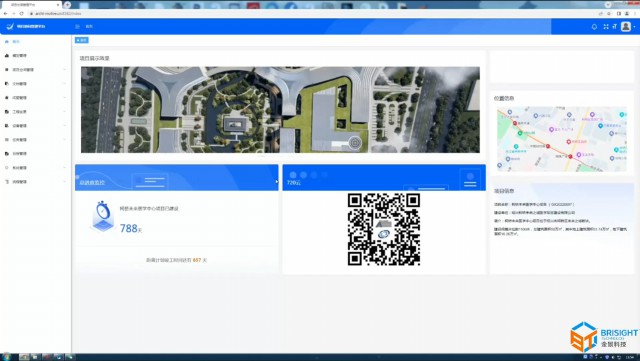Click the QR code image
640x361 pixels.
[x=384, y=230]
